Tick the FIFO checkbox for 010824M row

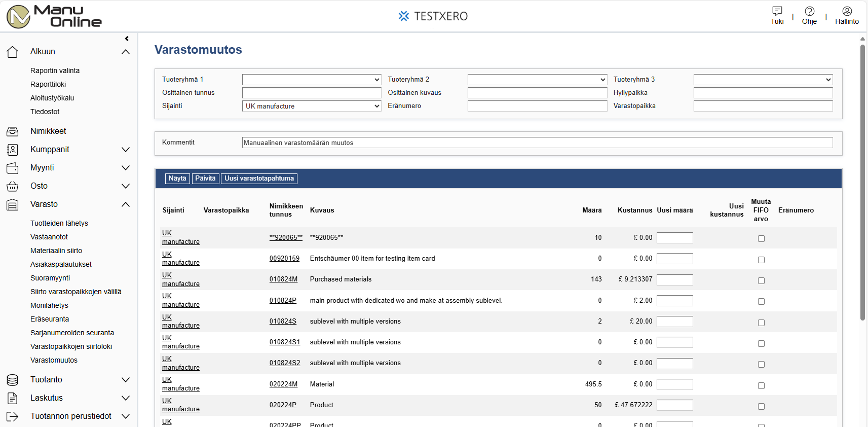[x=761, y=280]
